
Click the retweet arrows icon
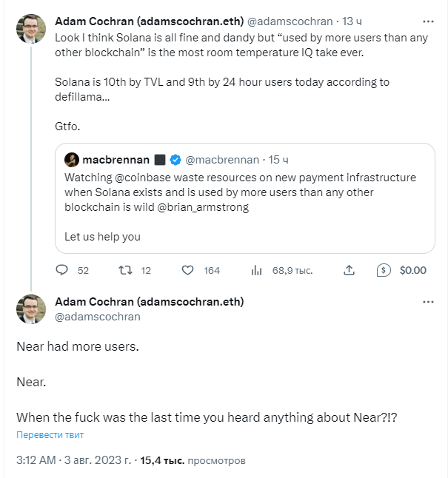[125, 270]
